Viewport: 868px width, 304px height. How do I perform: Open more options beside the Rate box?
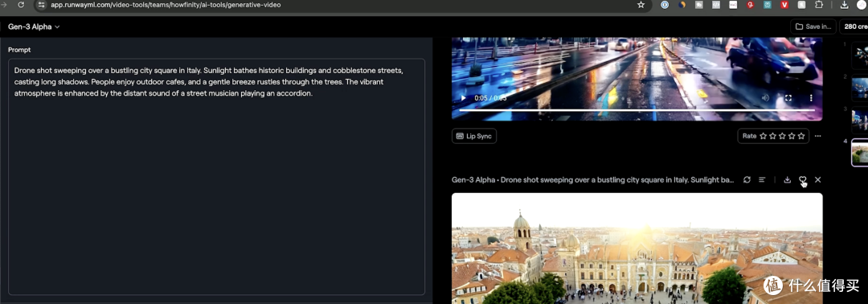[x=817, y=136]
